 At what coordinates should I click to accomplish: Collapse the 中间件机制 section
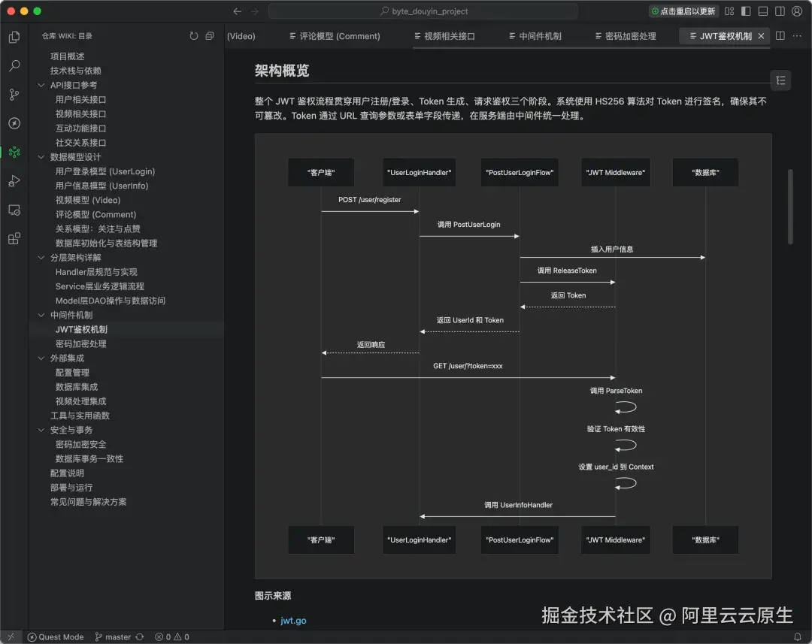tap(41, 315)
